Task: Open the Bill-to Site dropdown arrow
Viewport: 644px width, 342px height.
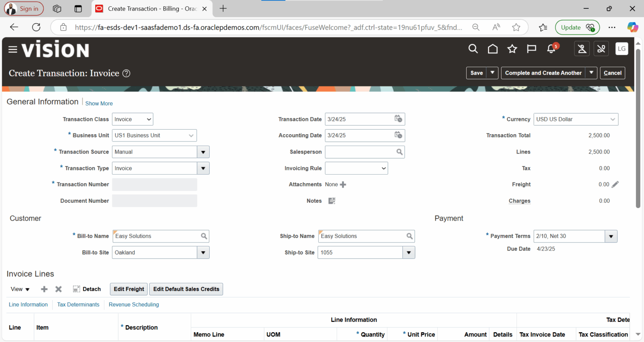Action: (203, 252)
